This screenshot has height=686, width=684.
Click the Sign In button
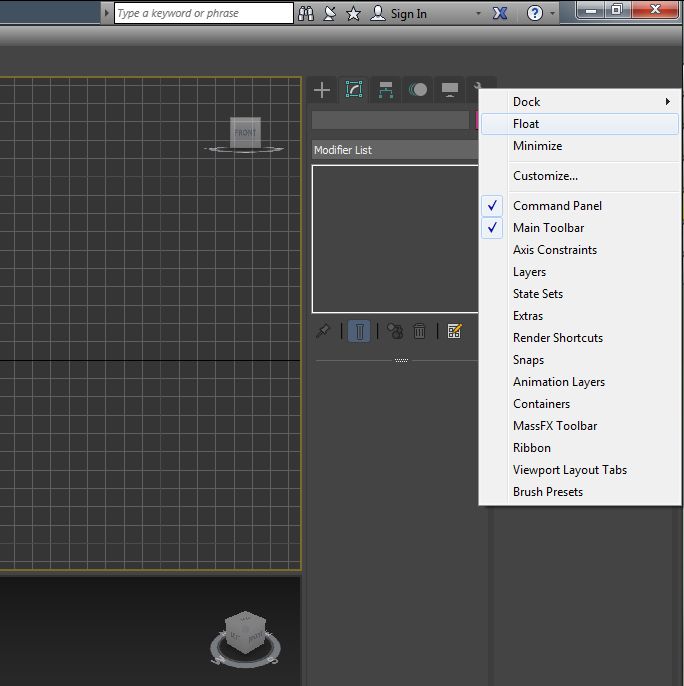pos(399,13)
